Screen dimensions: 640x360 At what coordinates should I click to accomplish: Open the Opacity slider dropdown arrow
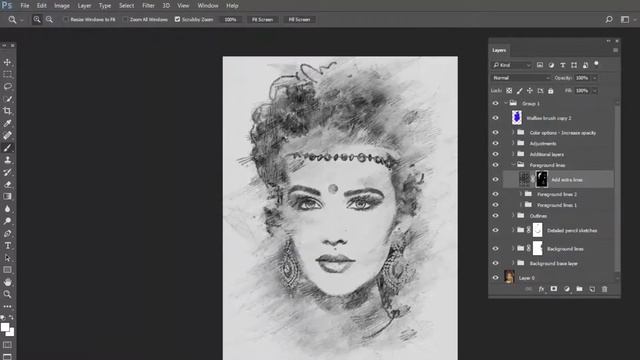pyautogui.click(x=595, y=78)
